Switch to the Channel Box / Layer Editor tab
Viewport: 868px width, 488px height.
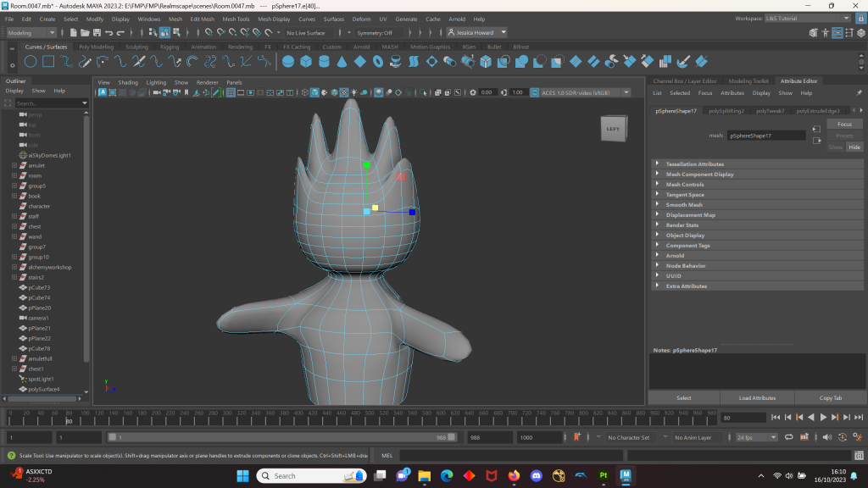(685, 80)
